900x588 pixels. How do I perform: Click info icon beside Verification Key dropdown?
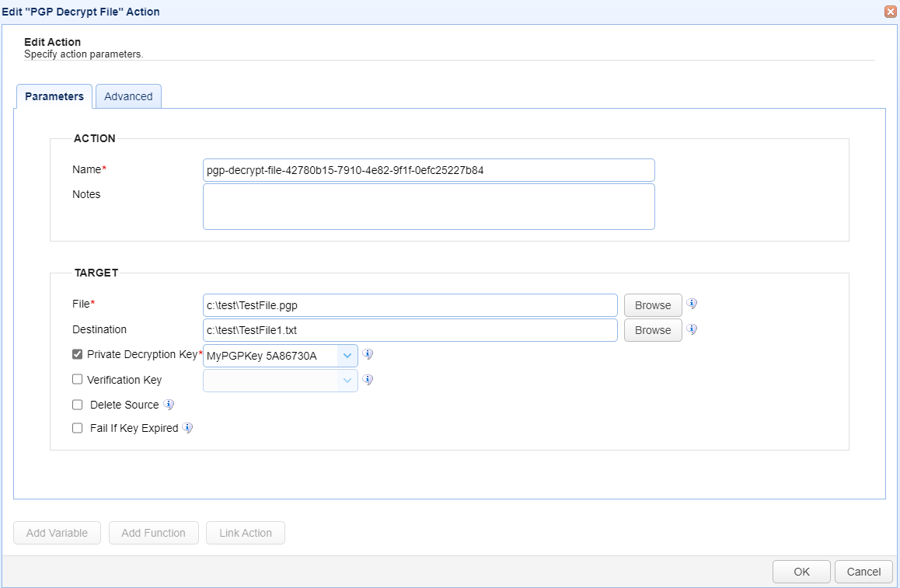coord(368,380)
